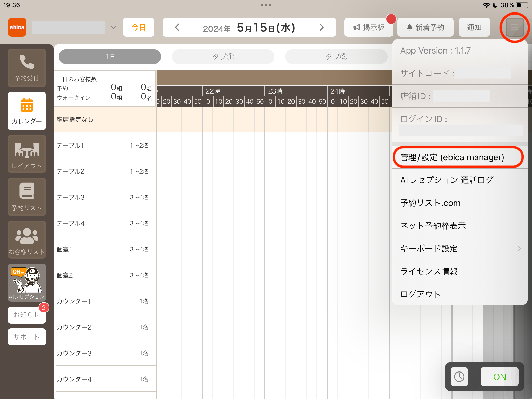
Task: Click the ebica logo icon
Action: pyautogui.click(x=17, y=27)
